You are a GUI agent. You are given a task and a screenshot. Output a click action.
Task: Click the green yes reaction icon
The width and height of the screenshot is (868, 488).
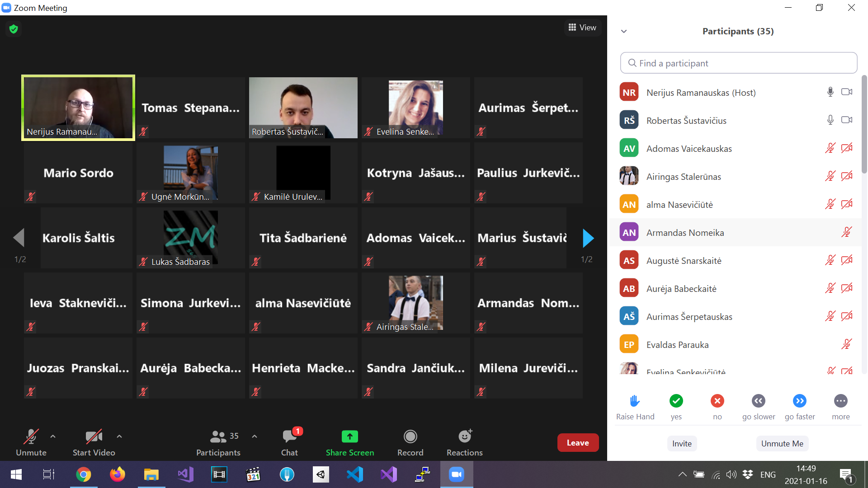tap(676, 401)
